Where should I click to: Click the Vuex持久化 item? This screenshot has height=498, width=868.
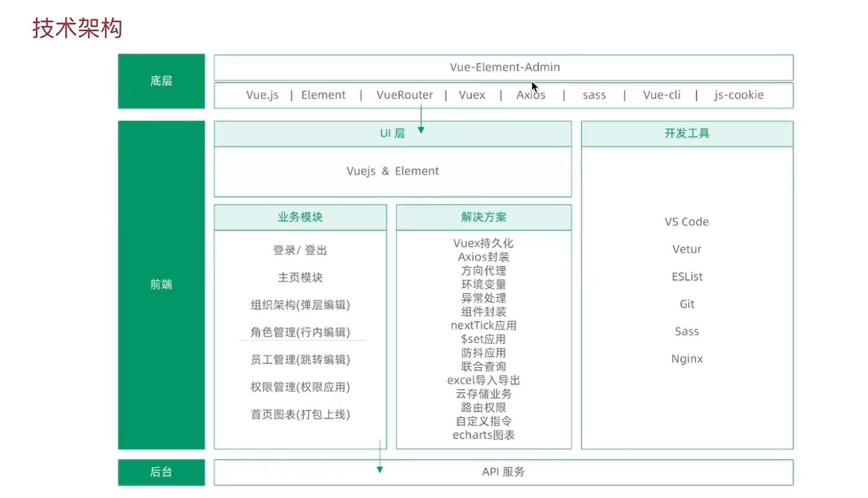click(484, 244)
